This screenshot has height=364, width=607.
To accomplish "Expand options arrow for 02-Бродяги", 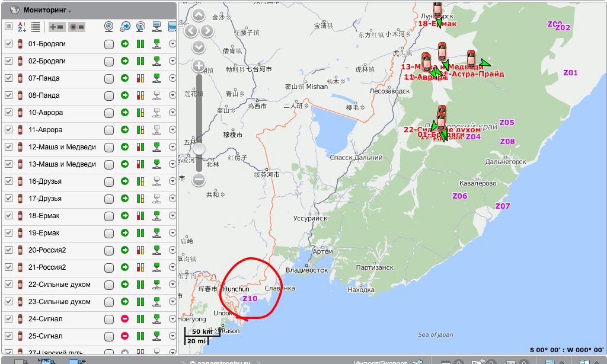I will coord(172,61).
